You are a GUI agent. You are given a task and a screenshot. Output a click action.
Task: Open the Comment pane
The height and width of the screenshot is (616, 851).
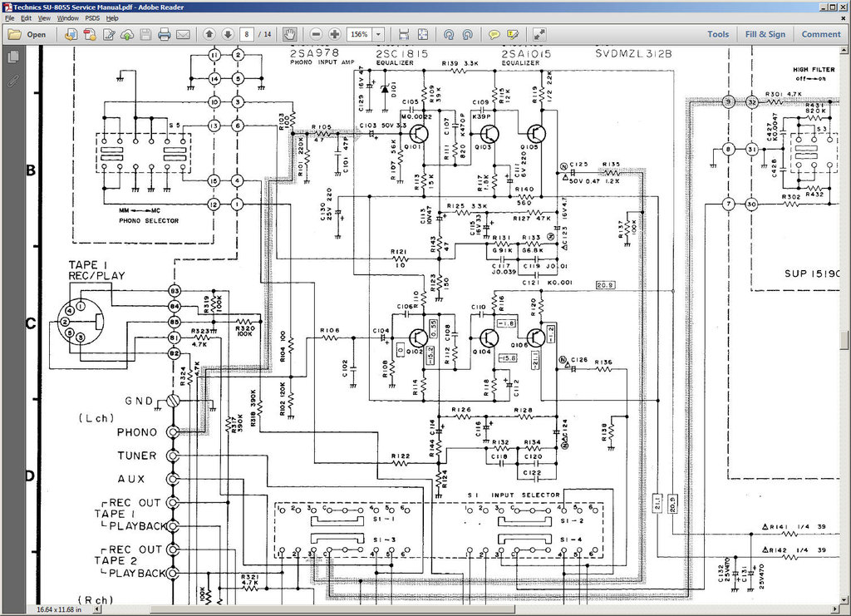(x=820, y=34)
